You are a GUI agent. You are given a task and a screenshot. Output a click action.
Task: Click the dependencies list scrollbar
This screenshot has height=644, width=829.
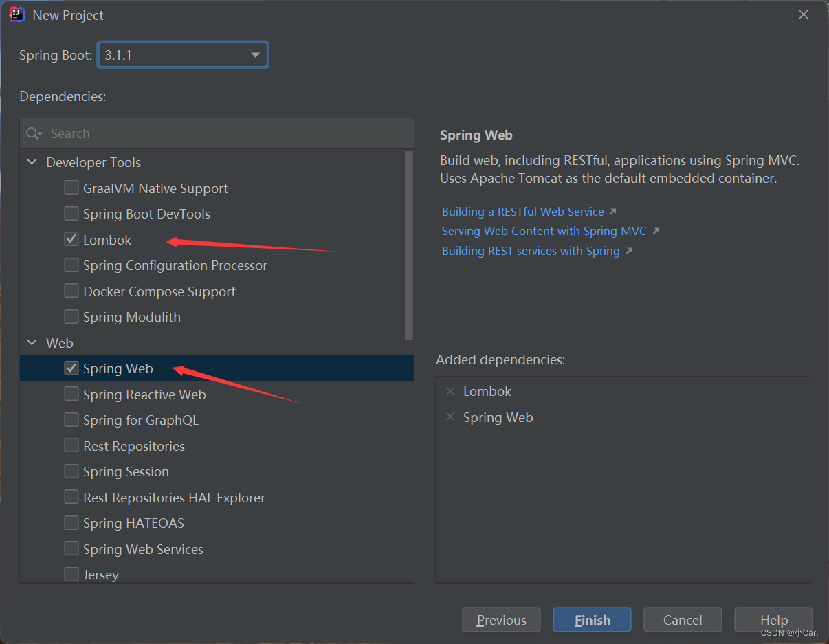(409, 245)
